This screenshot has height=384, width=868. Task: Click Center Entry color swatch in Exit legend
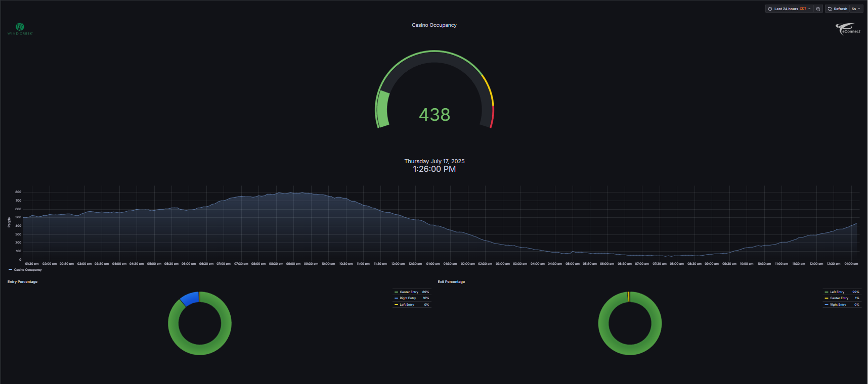(826, 298)
